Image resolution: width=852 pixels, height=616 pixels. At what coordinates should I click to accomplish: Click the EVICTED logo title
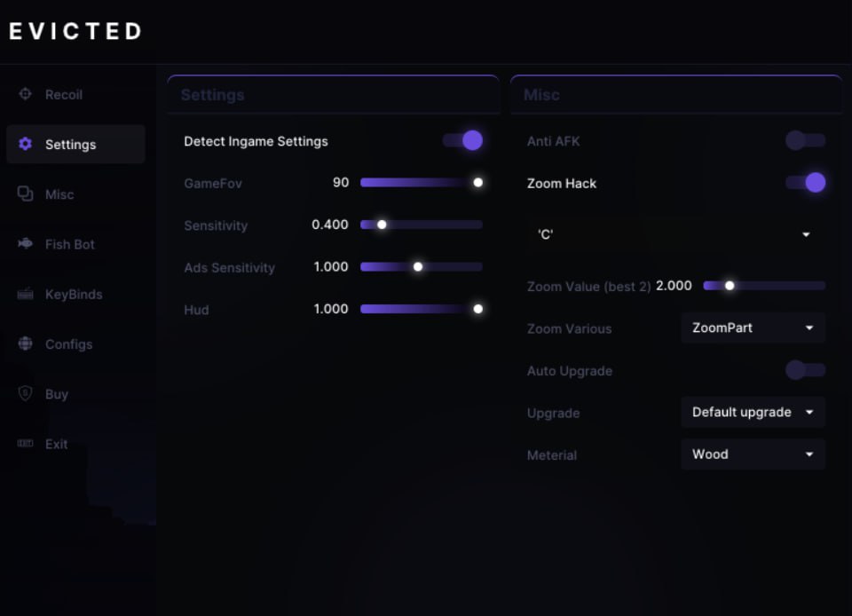coord(75,31)
